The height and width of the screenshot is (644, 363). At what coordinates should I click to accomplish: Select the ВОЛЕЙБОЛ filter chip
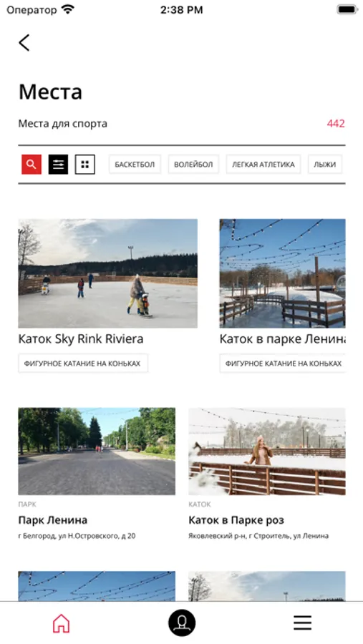193,165
